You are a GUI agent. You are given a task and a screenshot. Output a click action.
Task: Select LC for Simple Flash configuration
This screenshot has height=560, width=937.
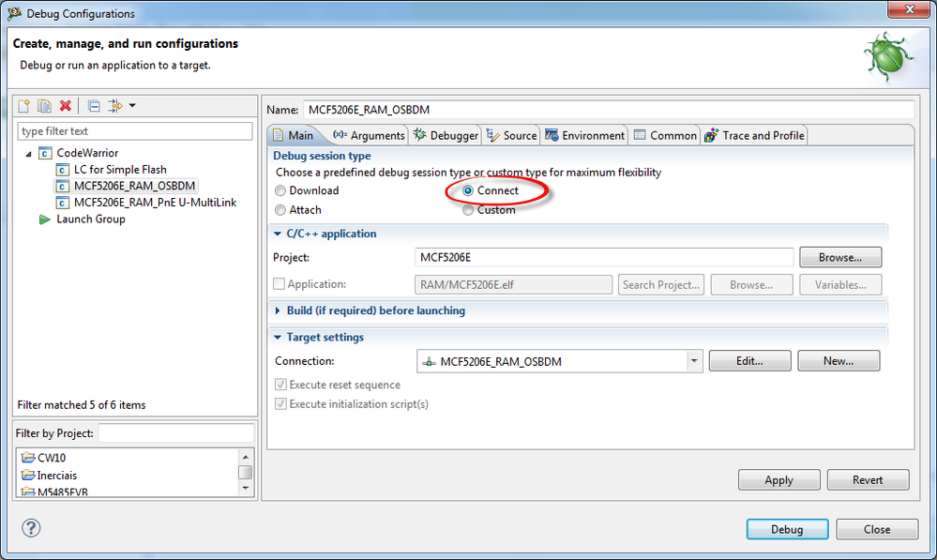pyautogui.click(x=119, y=170)
